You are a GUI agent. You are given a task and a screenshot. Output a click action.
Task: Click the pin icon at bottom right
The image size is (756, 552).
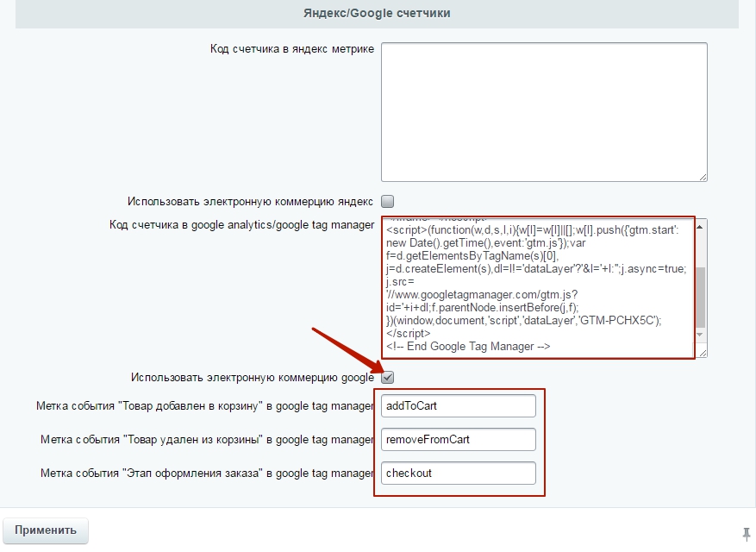coord(747,534)
